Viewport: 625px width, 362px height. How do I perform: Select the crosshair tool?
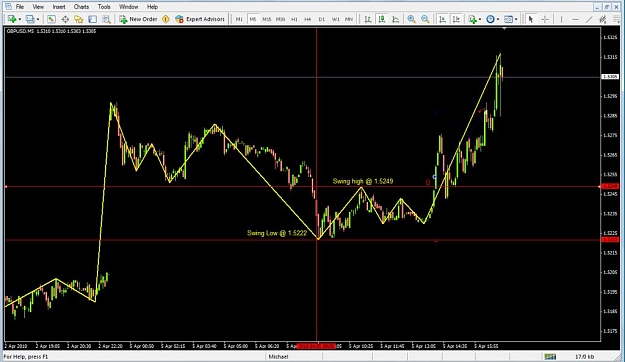545,19
